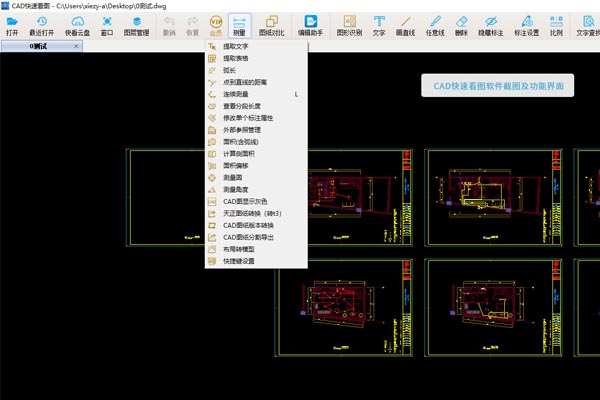Choose 连续测量 in the measure menu
The image size is (600, 400).
tap(236, 94)
